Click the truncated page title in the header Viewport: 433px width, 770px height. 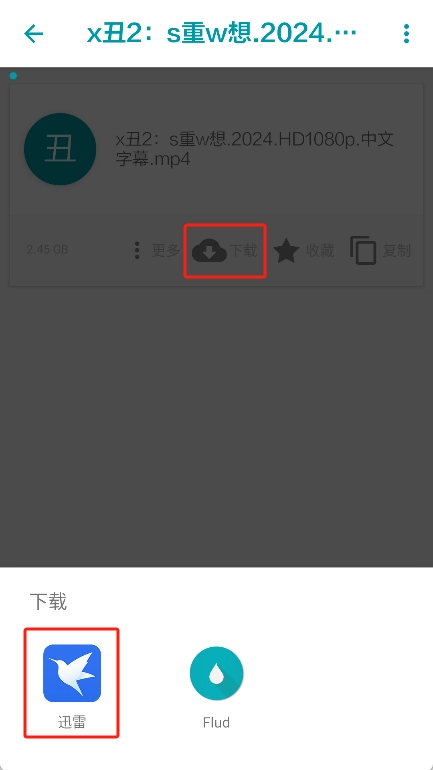pos(222,33)
